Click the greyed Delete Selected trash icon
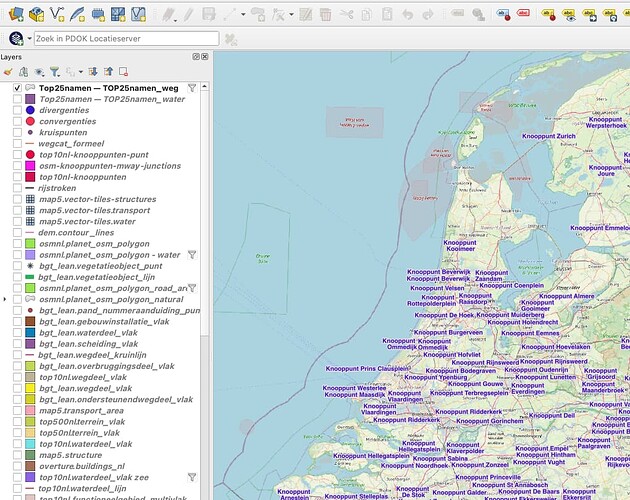Viewport: 630px width, 500px height. click(325, 14)
